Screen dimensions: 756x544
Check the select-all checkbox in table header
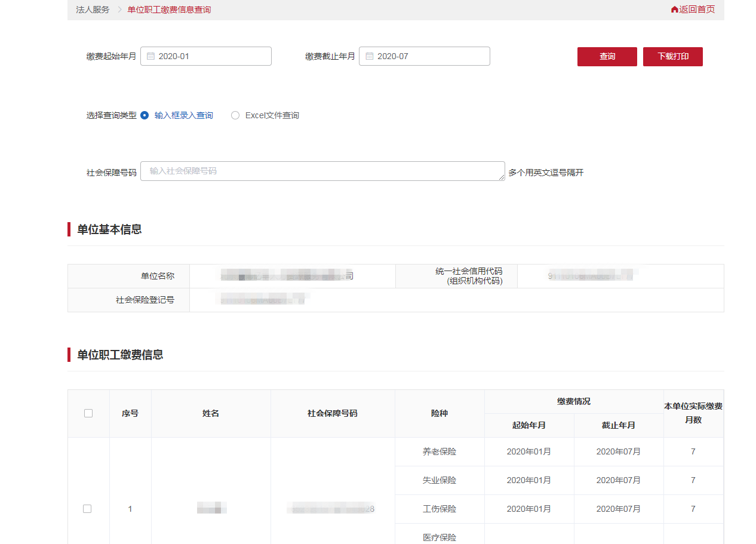[88, 413]
